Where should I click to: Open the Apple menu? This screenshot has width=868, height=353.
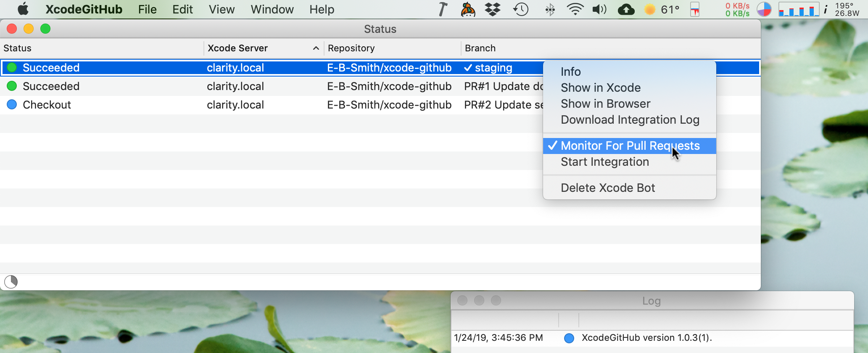pos(23,9)
